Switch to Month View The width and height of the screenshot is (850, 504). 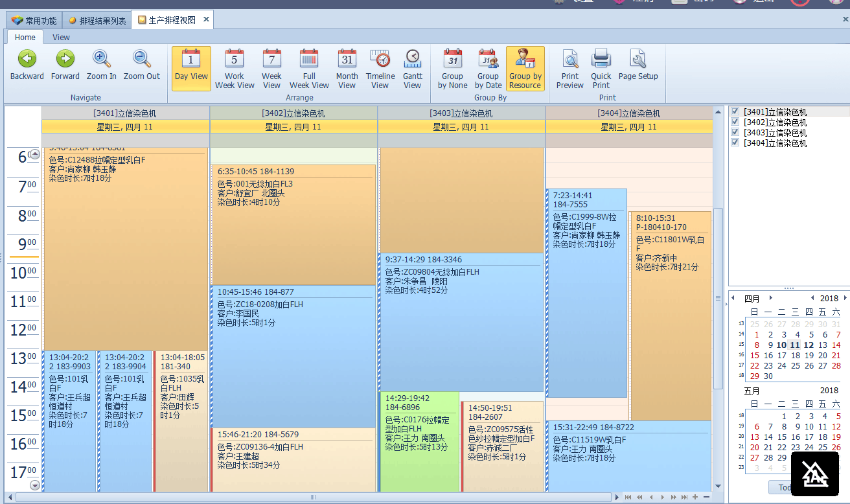click(347, 68)
